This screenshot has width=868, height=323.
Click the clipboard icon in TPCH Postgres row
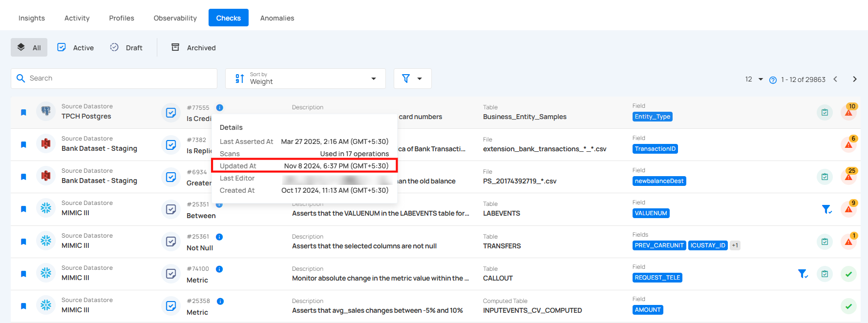coord(825,113)
